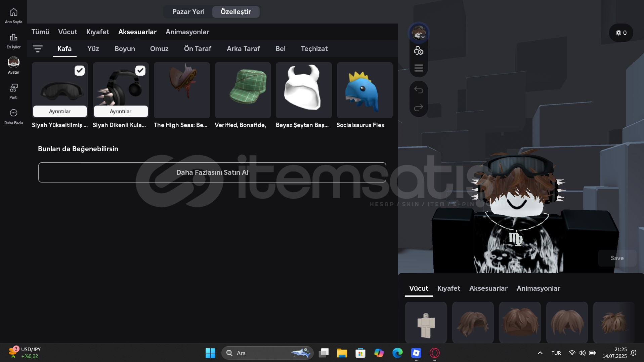Equip Socialsaurus Flex blue dino hat

[364, 90]
